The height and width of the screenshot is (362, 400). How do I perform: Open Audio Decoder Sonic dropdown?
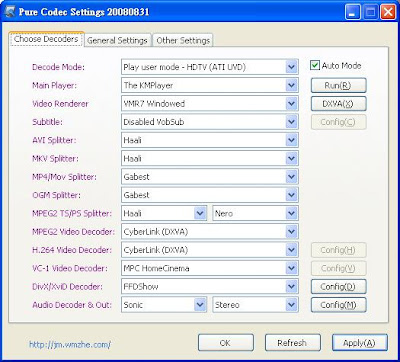click(164, 305)
